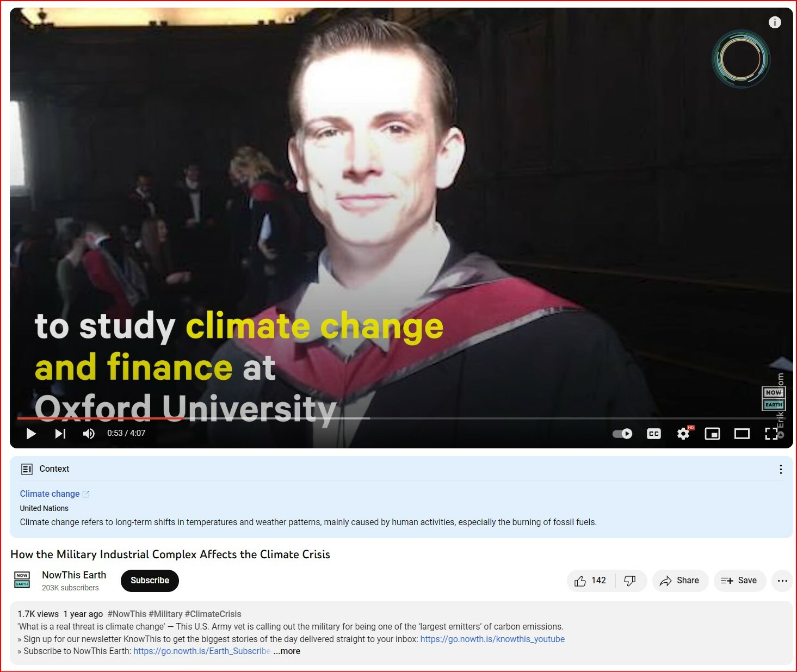
Task: Toggle the autoplay switch
Action: tap(622, 434)
